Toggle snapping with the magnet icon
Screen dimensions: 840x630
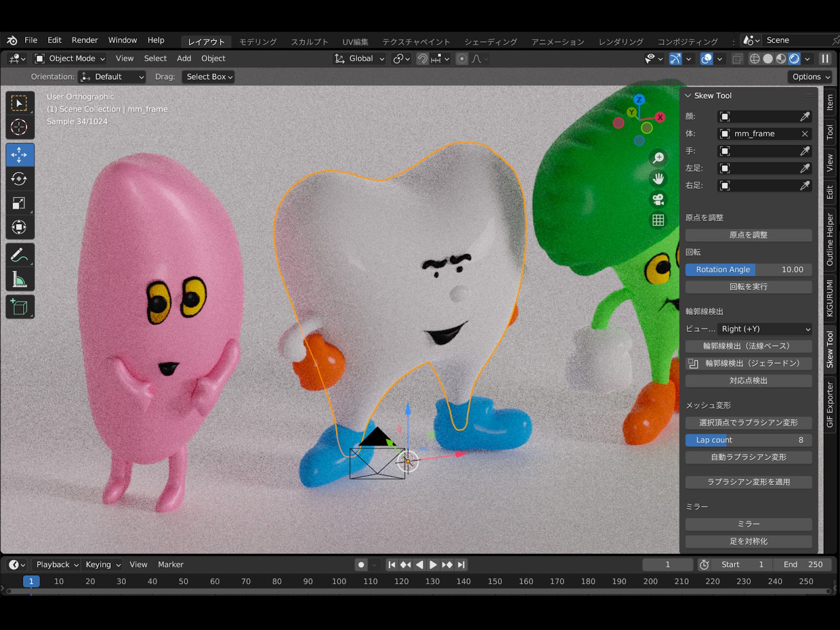[423, 58]
